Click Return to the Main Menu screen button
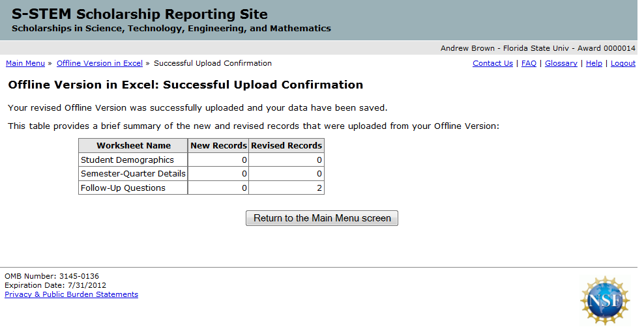 tap(321, 218)
